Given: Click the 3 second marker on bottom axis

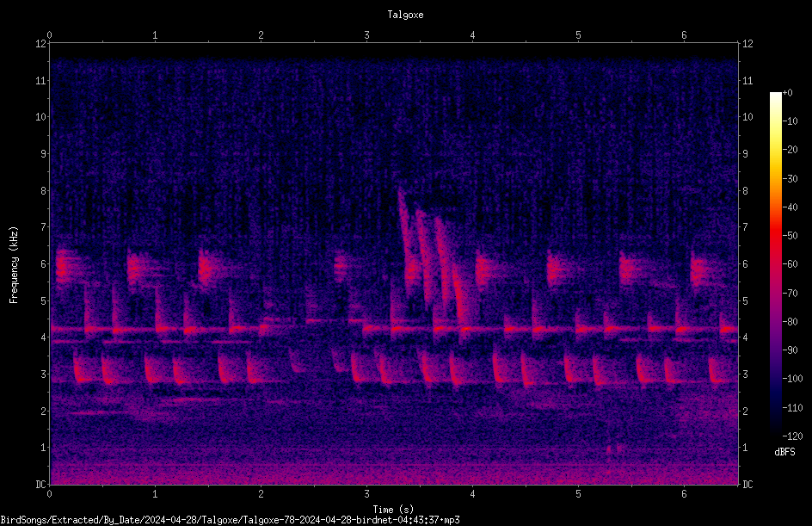Looking at the screenshot, I should [x=366, y=494].
